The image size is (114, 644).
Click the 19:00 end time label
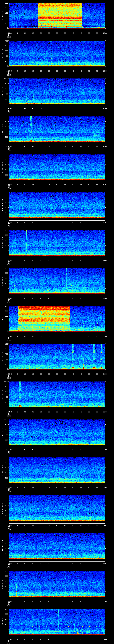point(105,184)
